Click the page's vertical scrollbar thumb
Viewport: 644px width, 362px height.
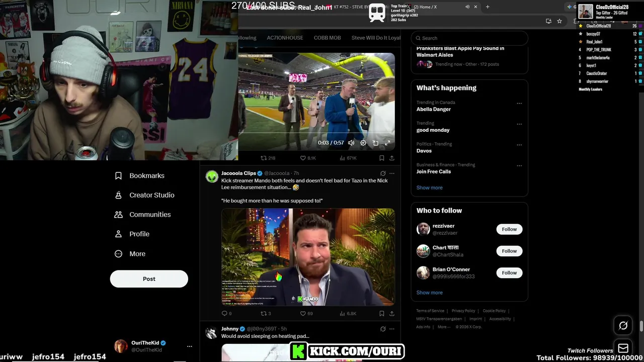tap(641, 327)
